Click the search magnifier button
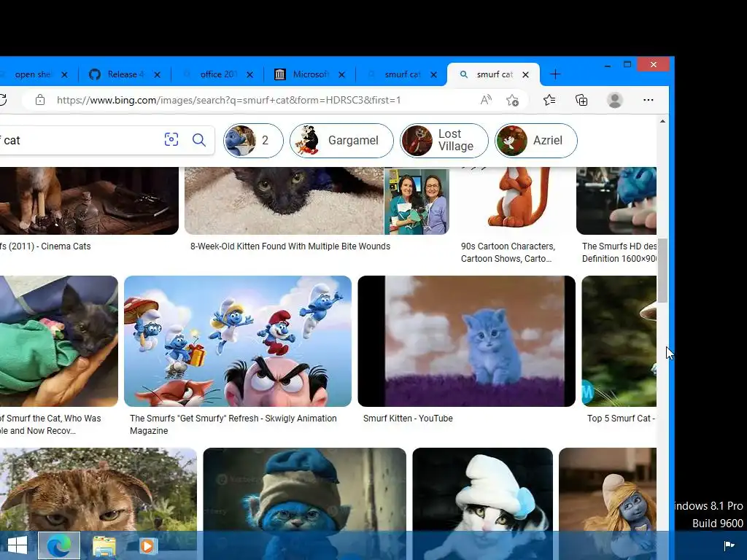Screen dimensions: 747x560 click(x=199, y=139)
